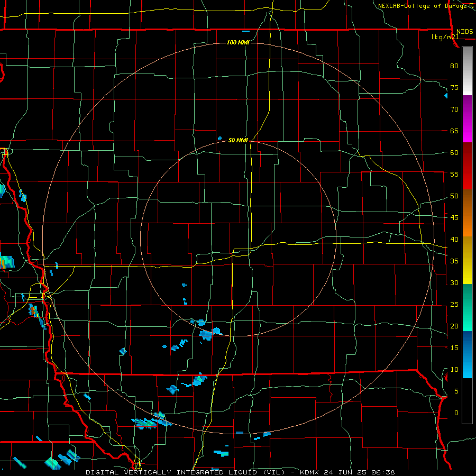This screenshot has width=476, height=476.
Task: Click the kg/m2 unit label
Action: (x=445, y=37)
